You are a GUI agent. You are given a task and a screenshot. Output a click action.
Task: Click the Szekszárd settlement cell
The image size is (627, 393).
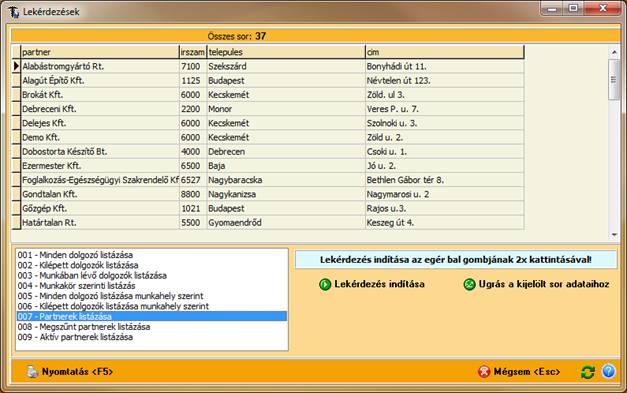286,66
